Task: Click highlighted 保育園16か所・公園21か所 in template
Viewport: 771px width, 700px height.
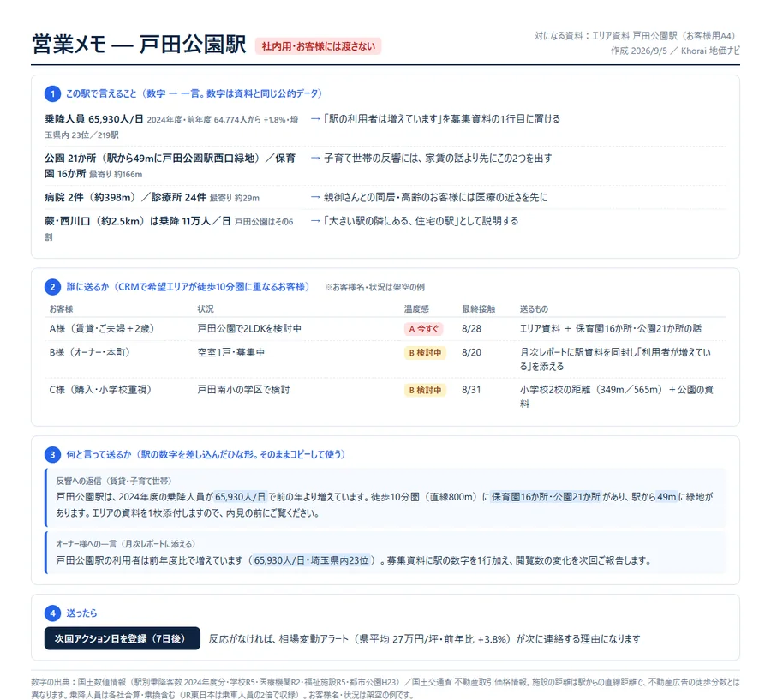Action: pos(546,497)
